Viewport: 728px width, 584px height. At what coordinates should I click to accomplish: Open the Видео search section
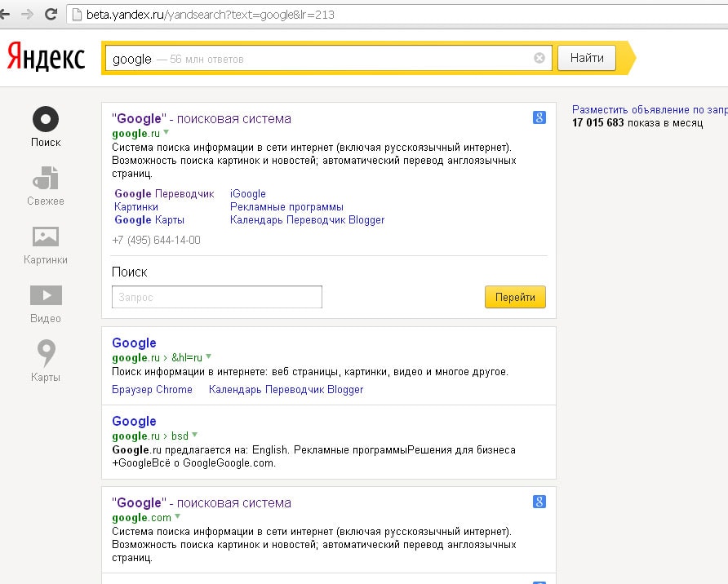[46, 295]
